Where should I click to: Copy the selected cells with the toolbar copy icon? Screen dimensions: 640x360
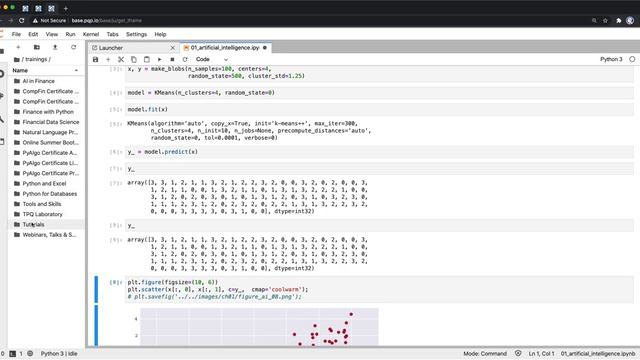tap(133, 60)
